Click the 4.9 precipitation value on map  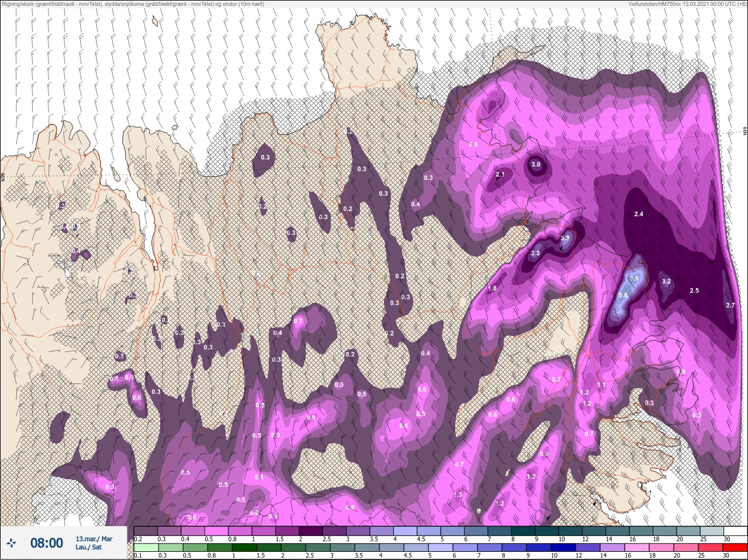[634, 279]
